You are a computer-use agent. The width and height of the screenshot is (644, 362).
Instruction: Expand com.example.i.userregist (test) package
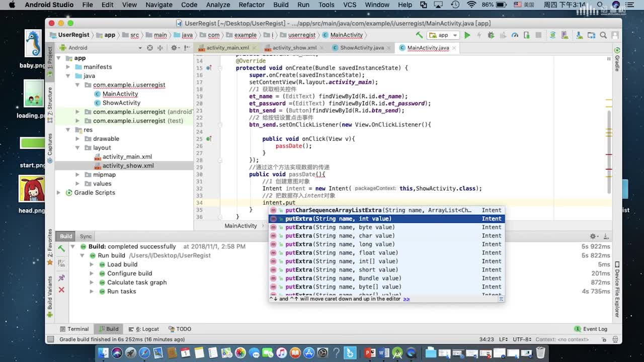coord(77,121)
